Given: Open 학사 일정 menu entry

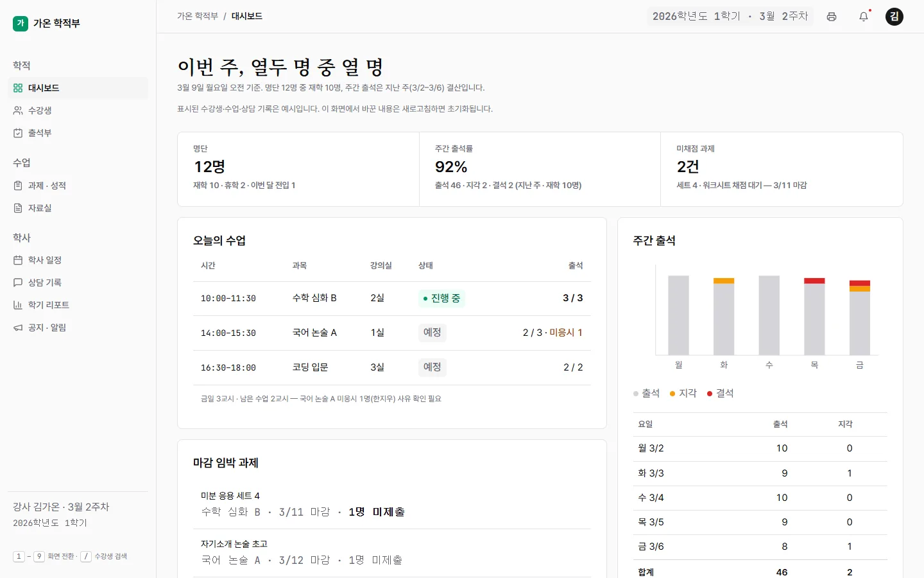Looking at the screenshot, I should pos(78,260).
